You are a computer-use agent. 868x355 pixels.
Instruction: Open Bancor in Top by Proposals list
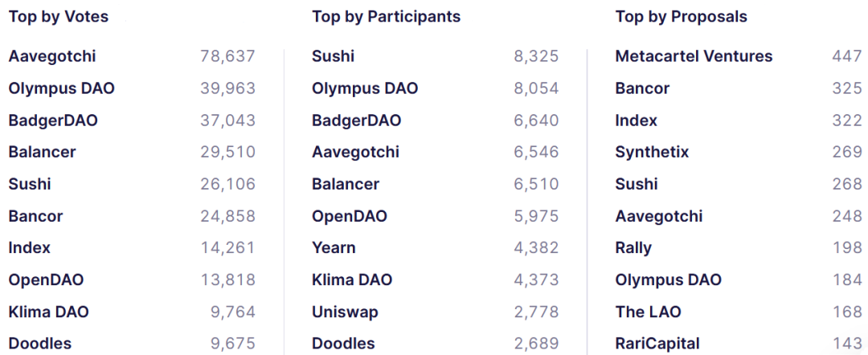click(x=642, y=88)
